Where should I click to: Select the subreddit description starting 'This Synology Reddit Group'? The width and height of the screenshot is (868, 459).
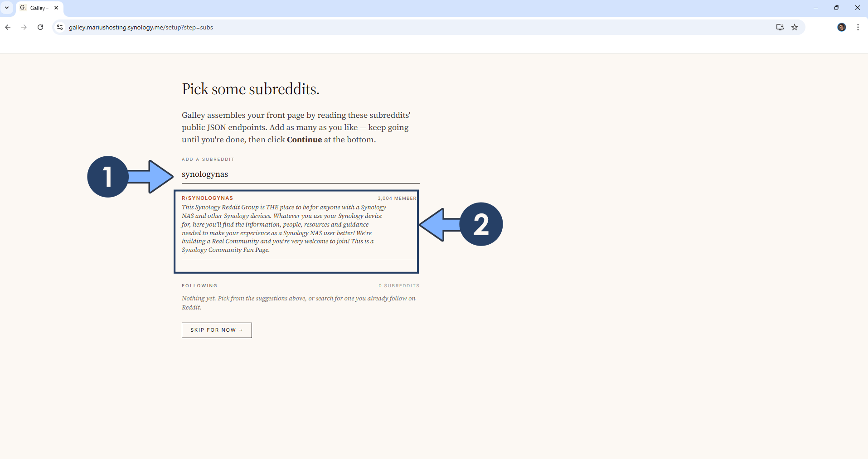point(284,228)
